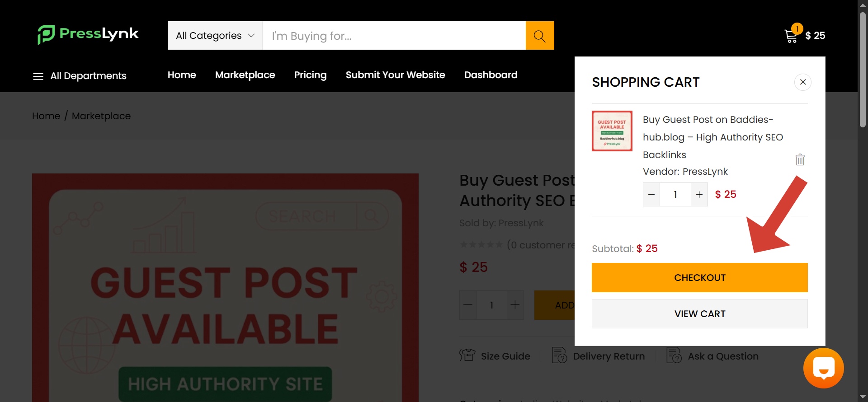Click the CHECKOUT button
The height and width of the screenshot is (402, 868).
point(700,278)
